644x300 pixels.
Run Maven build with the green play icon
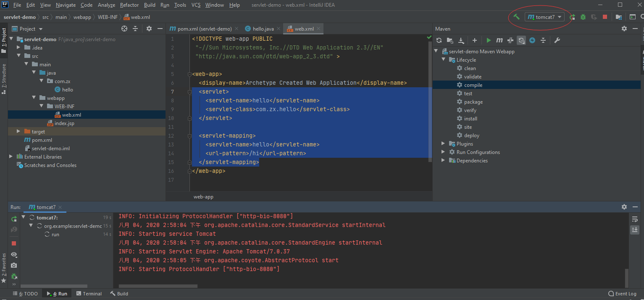click(489, 40)
